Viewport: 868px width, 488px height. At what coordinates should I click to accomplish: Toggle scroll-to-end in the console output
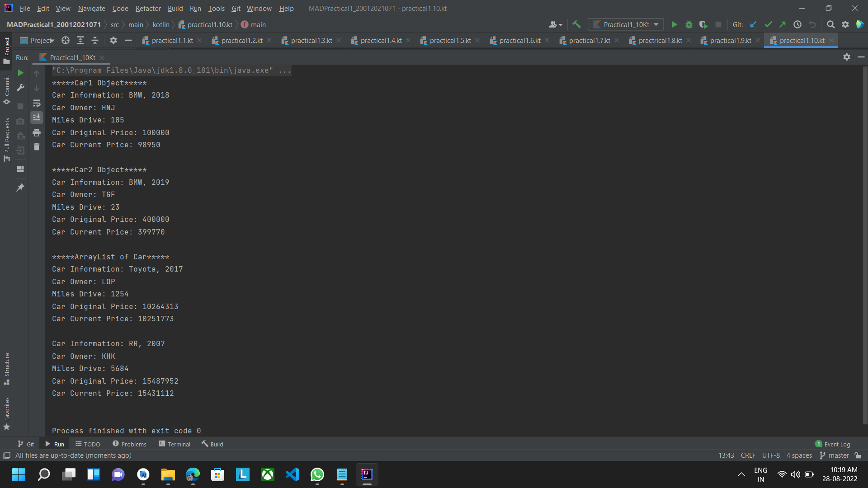pos(37,117)
